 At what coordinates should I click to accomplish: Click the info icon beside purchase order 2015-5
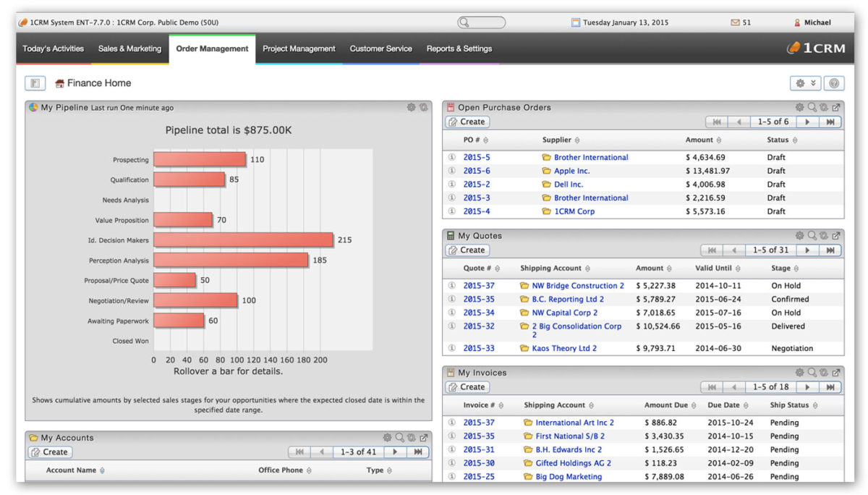(x=451, y=157)
